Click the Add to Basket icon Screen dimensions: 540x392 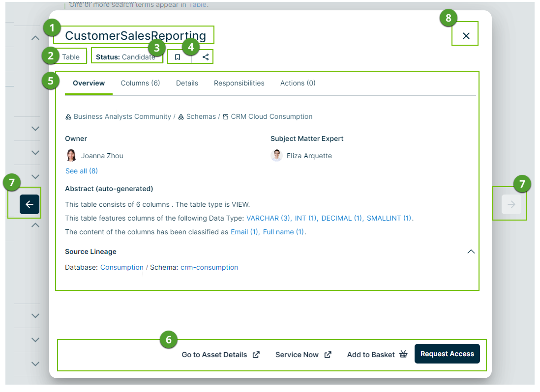403,354
